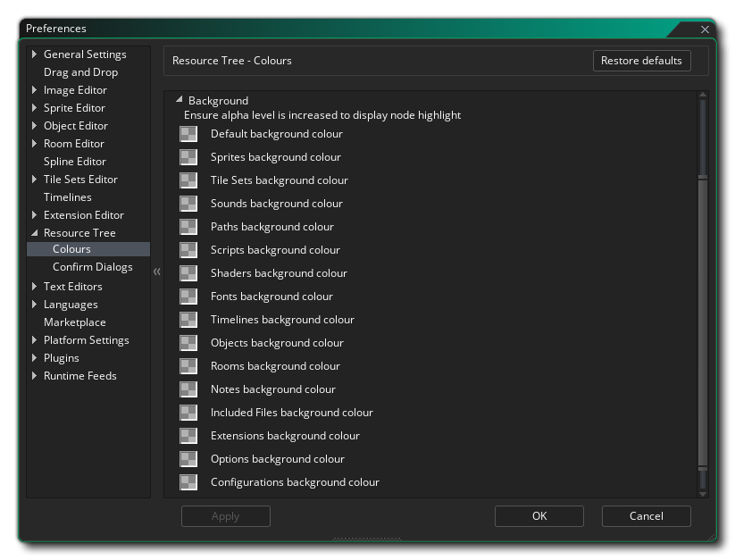Collapse the Background colour group
Image resolution: width=735 pixels, height=560 pixels.
pos(179,100)
